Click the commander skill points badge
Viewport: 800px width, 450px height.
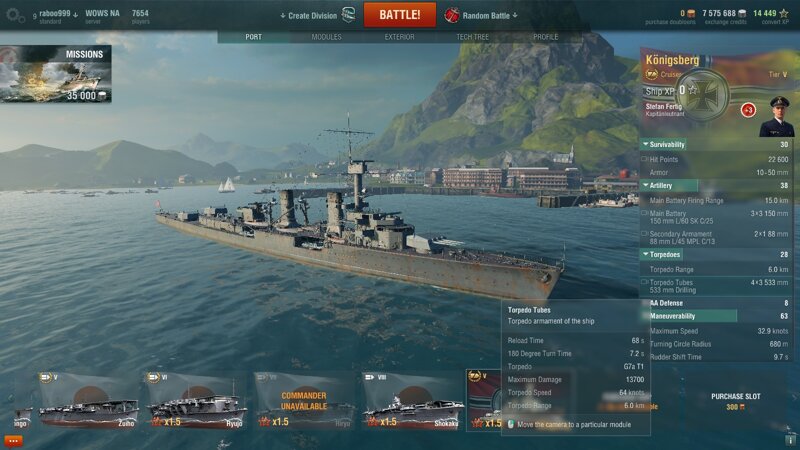pos(748,110)
